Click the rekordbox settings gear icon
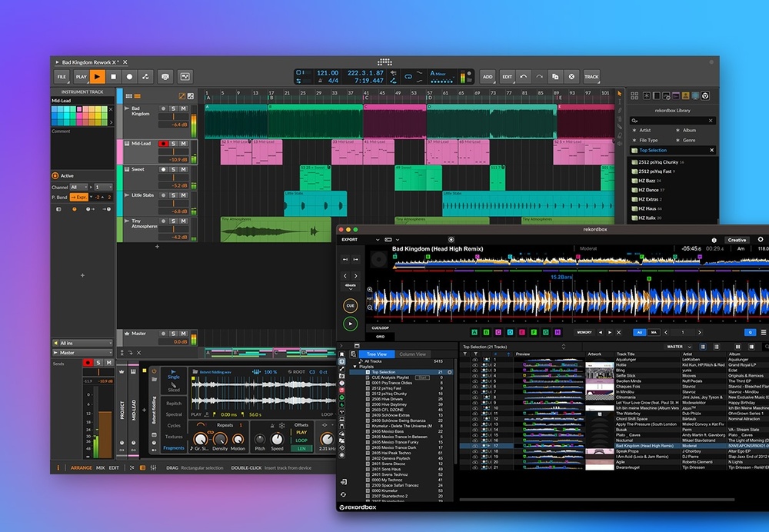This screenshot has height=532, width=769. pyautogui.click(x=761, y=240)
